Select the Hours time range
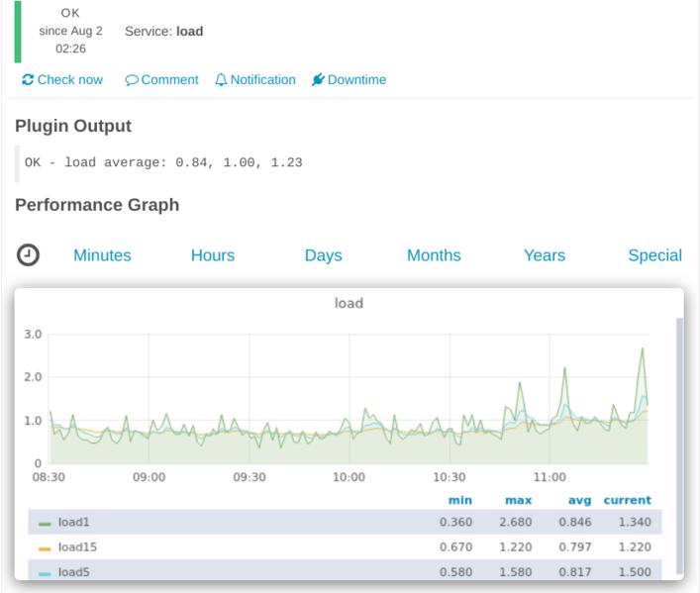Image resolution: width=700 pixels, height=593 pixels. point(213,255)
